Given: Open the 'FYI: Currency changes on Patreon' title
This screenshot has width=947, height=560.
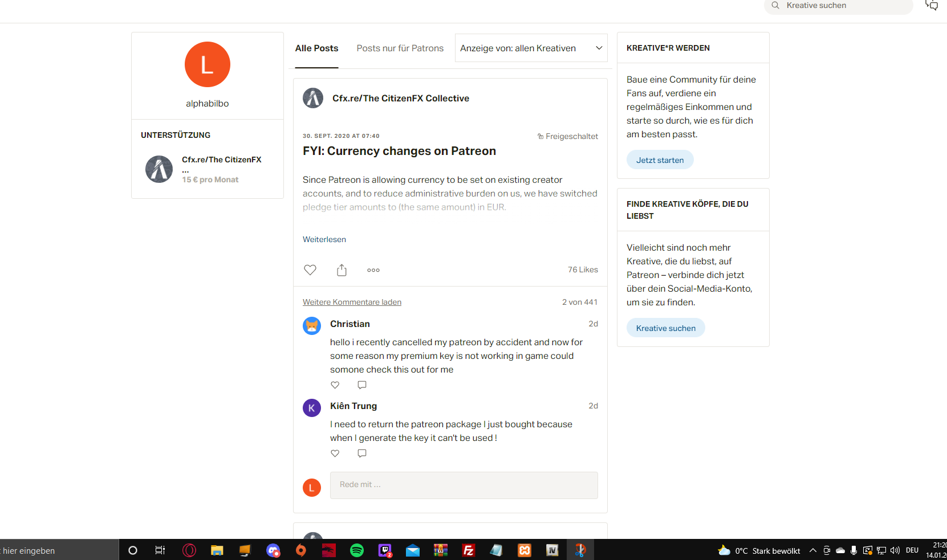Looking at the screenshot, I should (x=400, y=151).
